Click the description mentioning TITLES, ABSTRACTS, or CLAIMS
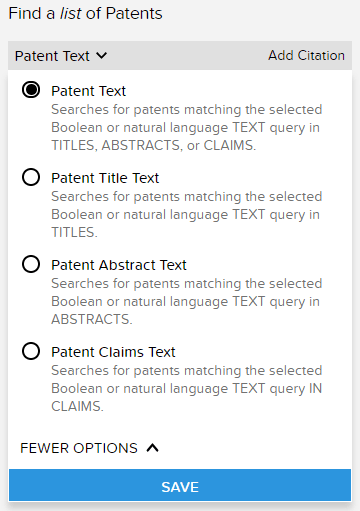The image size is (360, 511). [x=187, y=127]
